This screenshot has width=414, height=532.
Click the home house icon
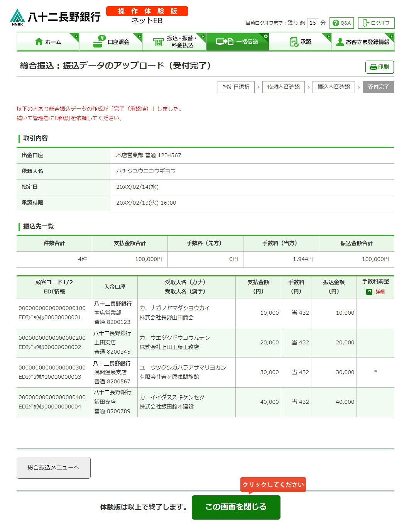tap(39, 42)
